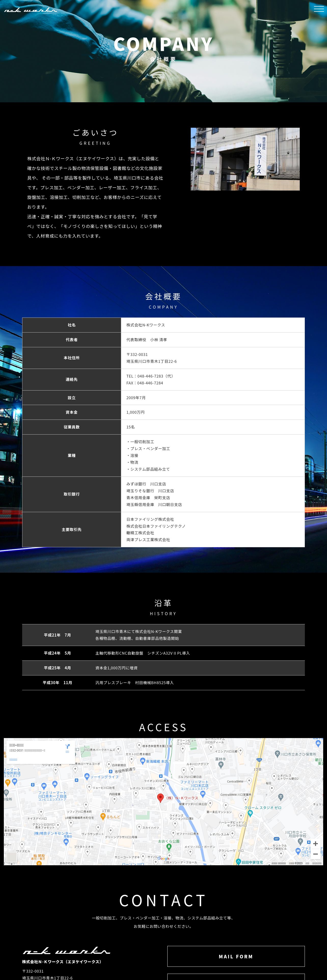This screenshot has height=980, width=327.
Task: Click 資本金1,000万円に増資 history entry
Action: 116,668
